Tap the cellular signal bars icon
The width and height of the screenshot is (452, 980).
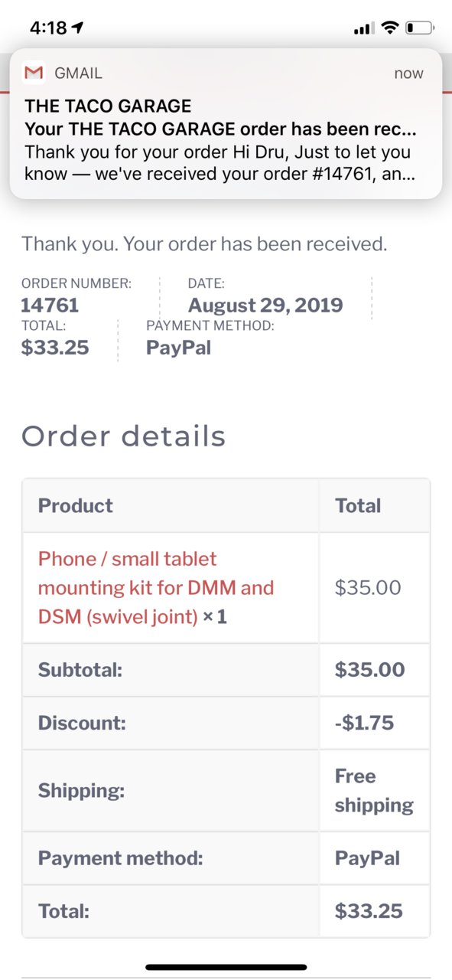coord(364,29)
